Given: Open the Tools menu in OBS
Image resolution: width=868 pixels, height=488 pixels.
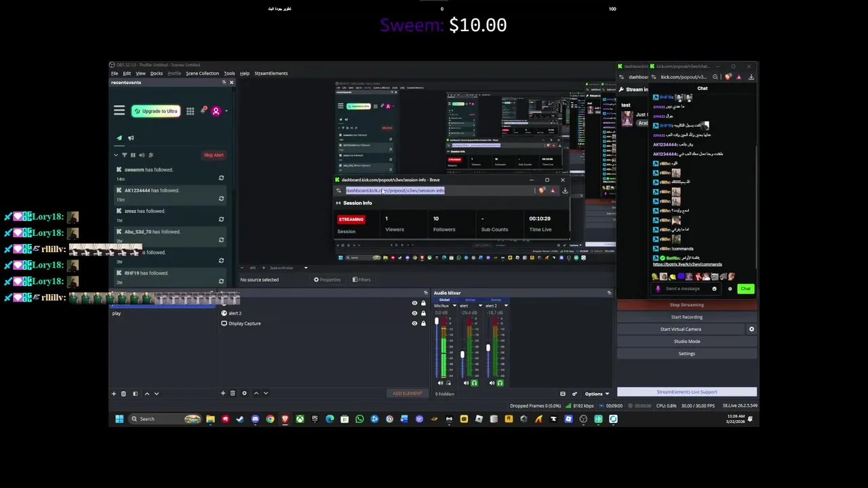Looking at the screenshot, I should pos(229,73).
